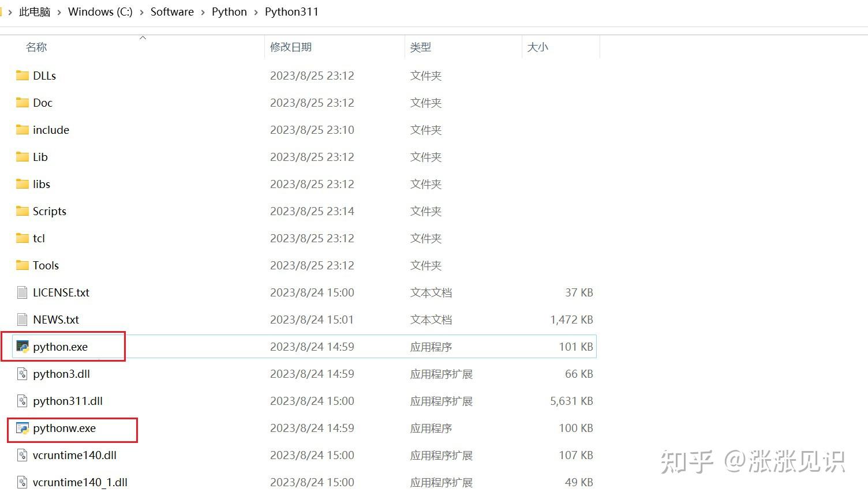The width and height of the screenshot is (868, 496).
Task: Select the file name LICENSE.txt
Action: [x=61, y=292]
